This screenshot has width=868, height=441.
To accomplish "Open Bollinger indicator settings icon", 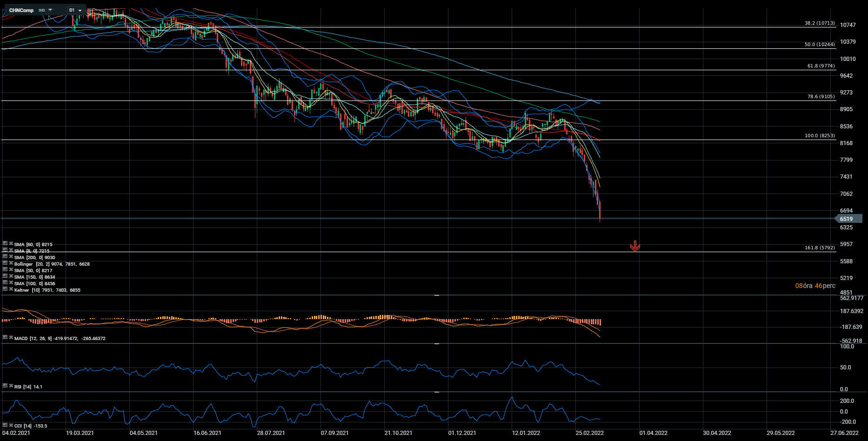I will point(5,263).
